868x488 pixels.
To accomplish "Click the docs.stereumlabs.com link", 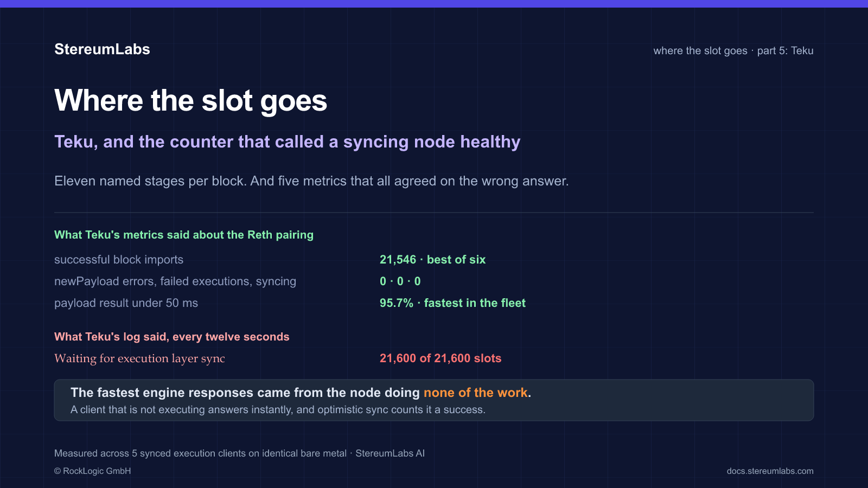I will coord(770,471).
